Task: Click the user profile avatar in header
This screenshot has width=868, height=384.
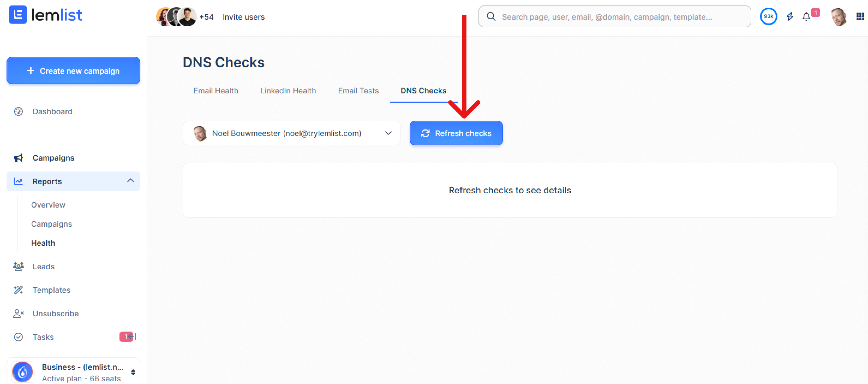Action: pos(839,17)
